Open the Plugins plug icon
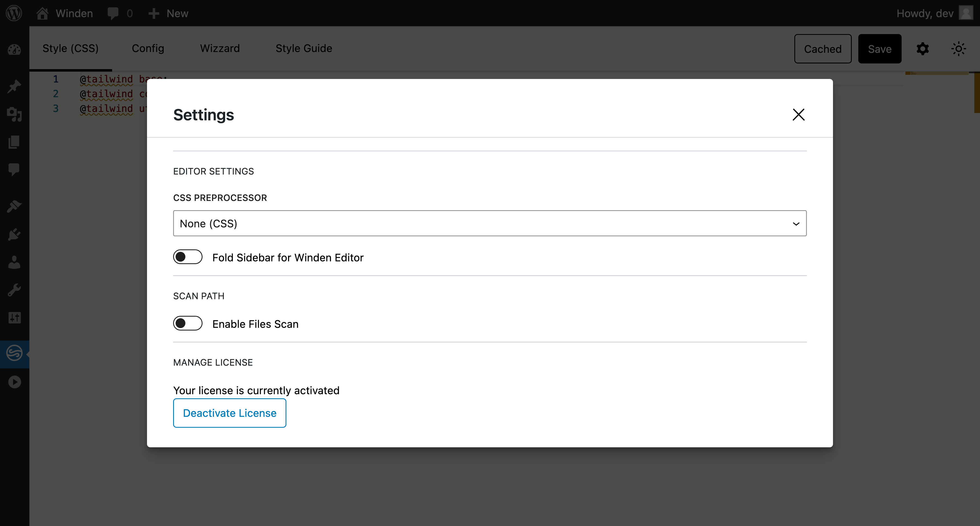The height and width of the screenshot is (526, 980). point(14,234)
